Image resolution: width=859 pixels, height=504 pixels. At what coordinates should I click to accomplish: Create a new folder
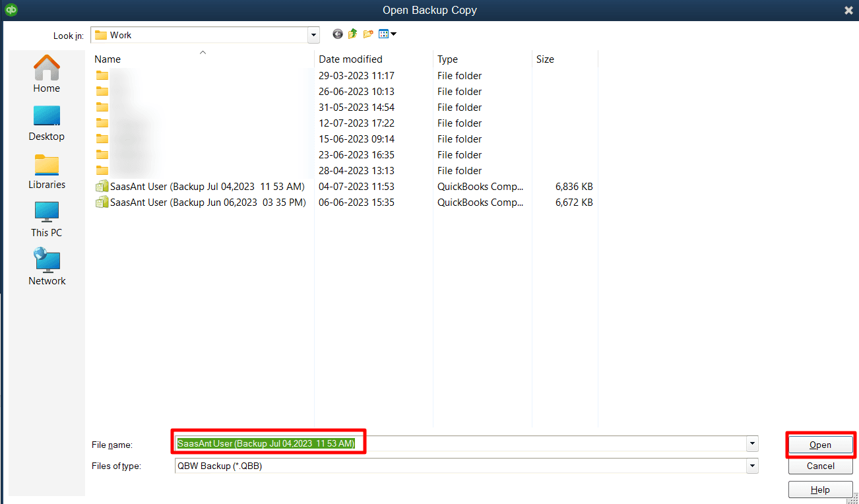click(x=368, y=34)
